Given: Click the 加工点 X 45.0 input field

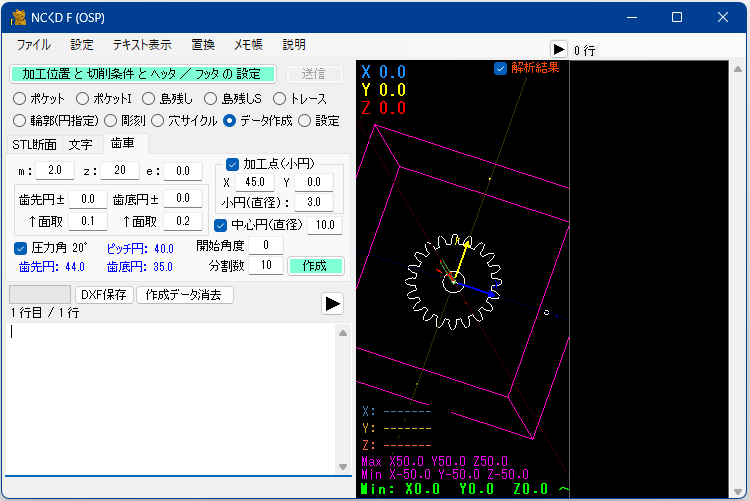Looking at the screenshot, I should (255, 182).
